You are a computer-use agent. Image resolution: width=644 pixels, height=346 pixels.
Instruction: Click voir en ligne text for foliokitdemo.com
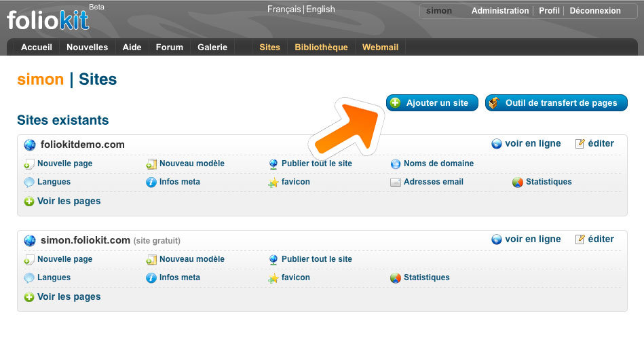pos(533,143)
